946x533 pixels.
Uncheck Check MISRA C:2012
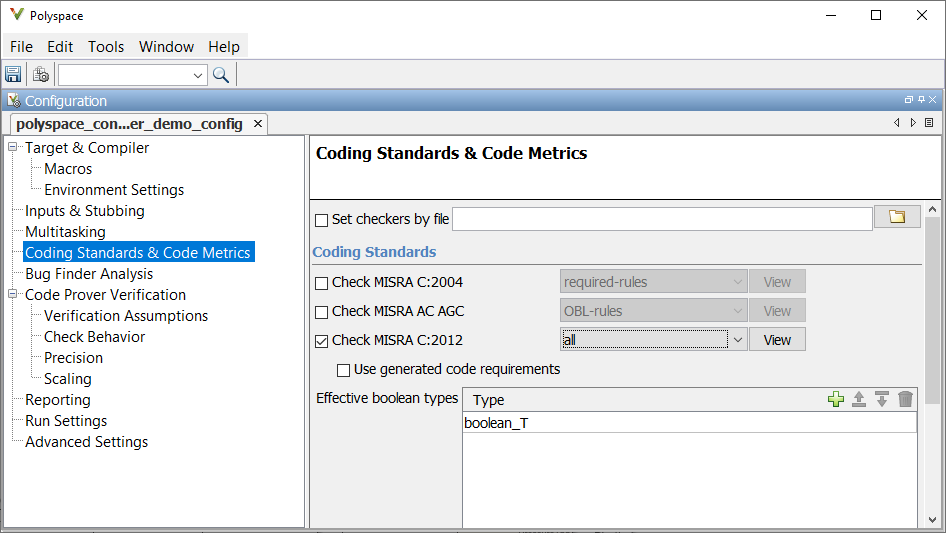(x=322, y=340)
